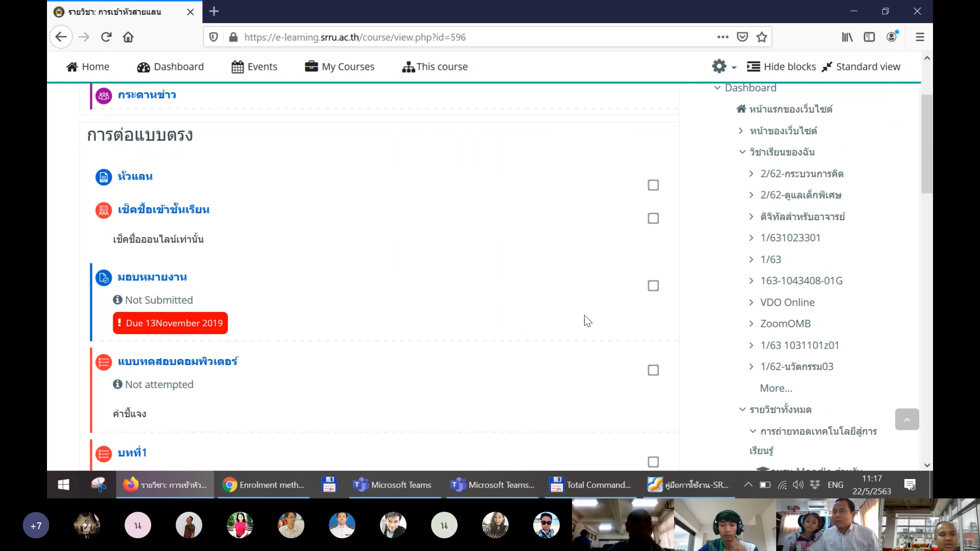Open Total Commander from the taskbar
This screenshot has height=551, width=980.
[x=590, y=485]
